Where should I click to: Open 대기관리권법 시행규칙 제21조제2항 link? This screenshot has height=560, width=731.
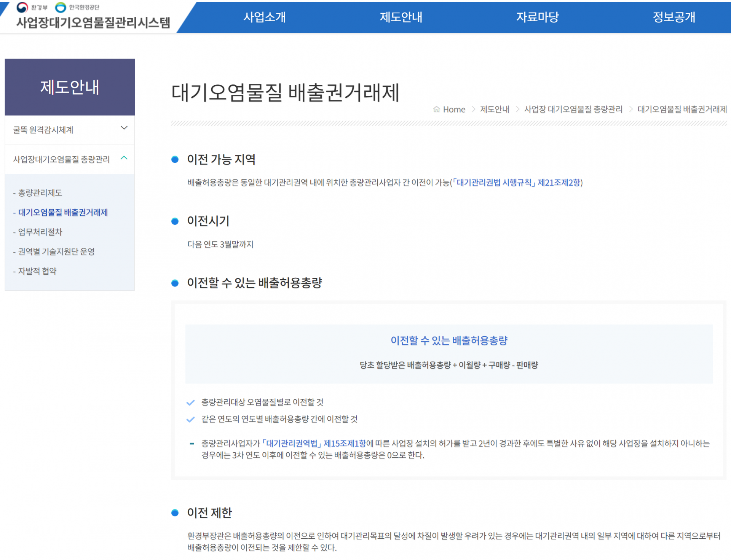[517, 183]
